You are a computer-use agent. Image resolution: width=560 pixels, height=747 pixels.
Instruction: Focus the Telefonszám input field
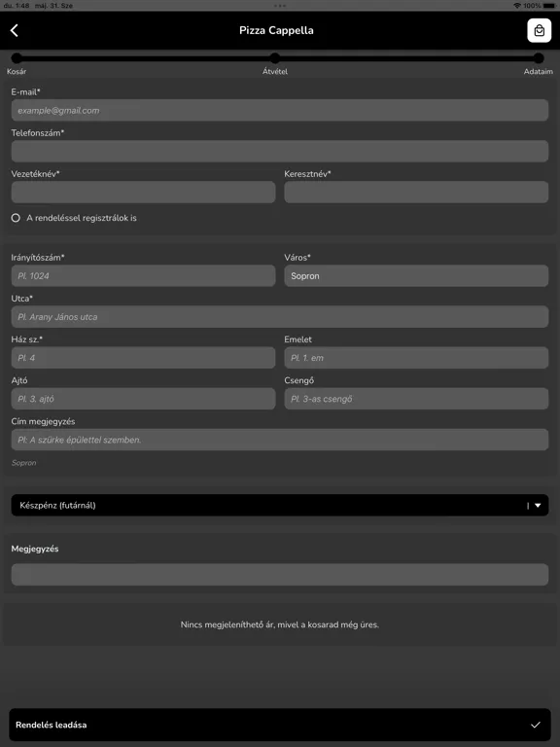280,151
